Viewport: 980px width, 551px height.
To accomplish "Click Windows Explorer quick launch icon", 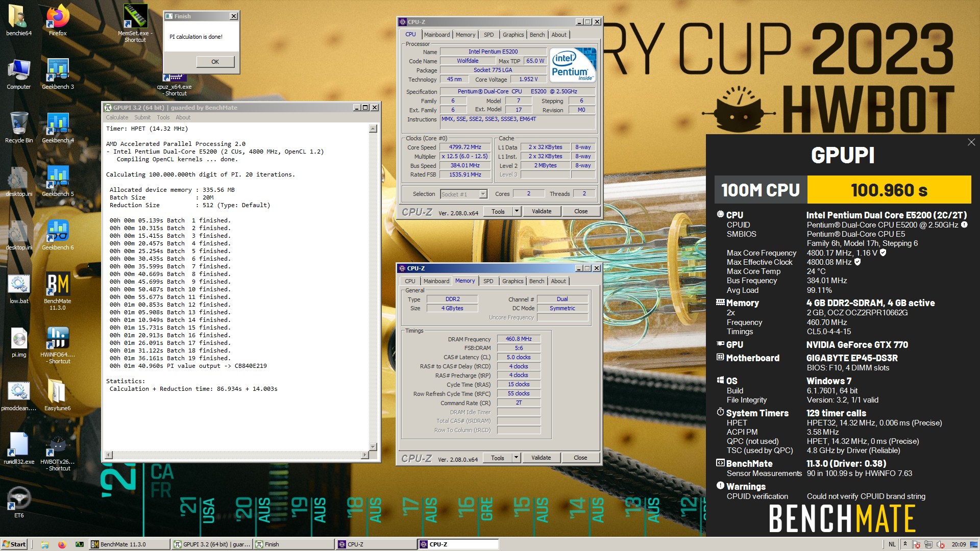I will pos(45,544).
